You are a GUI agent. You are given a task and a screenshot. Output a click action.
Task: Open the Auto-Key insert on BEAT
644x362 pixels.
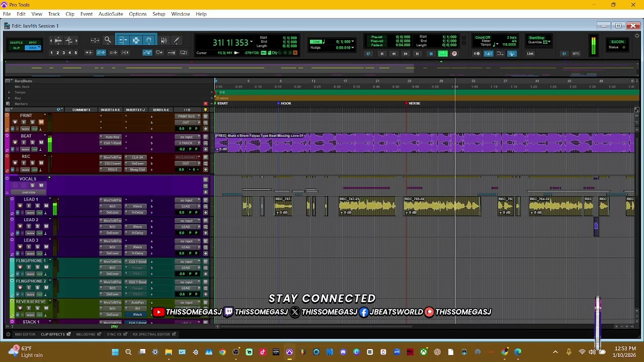coord(113,137)
